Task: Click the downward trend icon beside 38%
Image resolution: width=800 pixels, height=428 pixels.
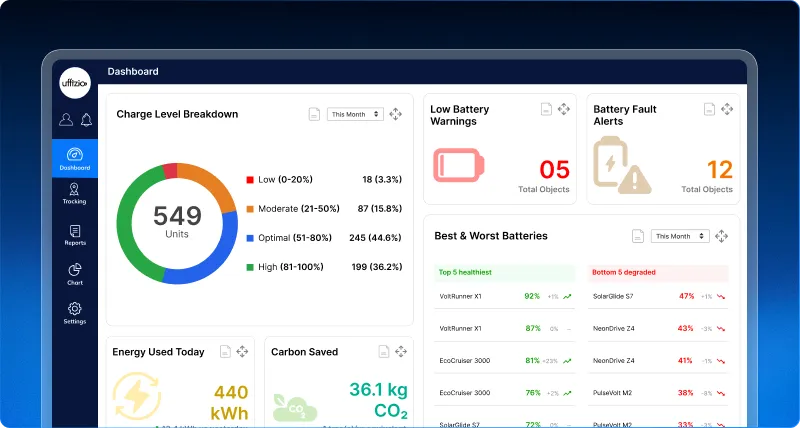Action: pos(721,393)
